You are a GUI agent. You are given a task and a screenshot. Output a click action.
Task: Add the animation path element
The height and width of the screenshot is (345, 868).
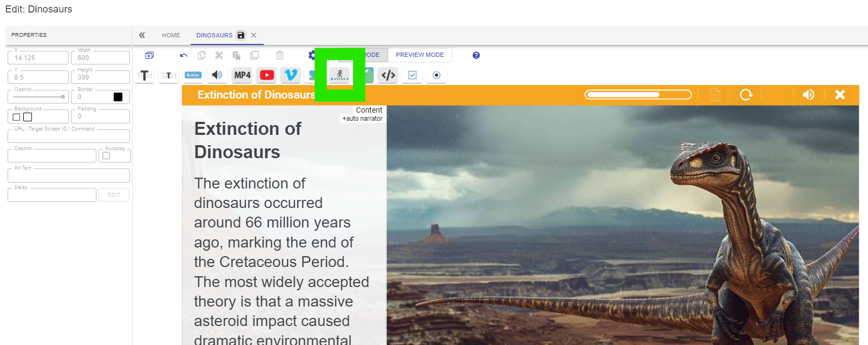(x=340, y=75)
